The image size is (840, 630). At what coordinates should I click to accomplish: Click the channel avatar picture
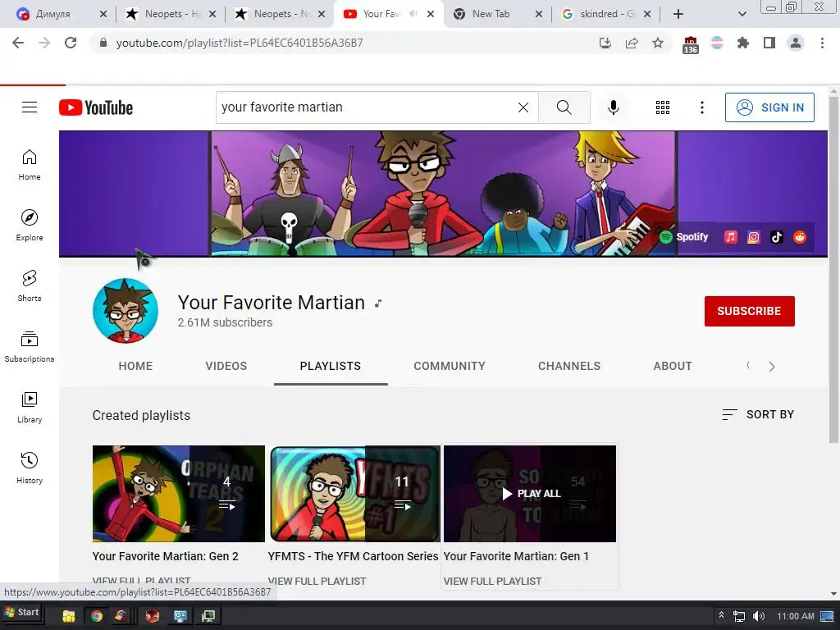126,311
